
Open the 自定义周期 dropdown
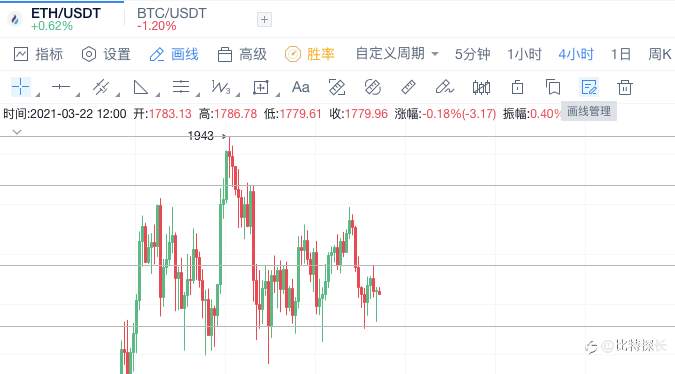click(397, 54)
